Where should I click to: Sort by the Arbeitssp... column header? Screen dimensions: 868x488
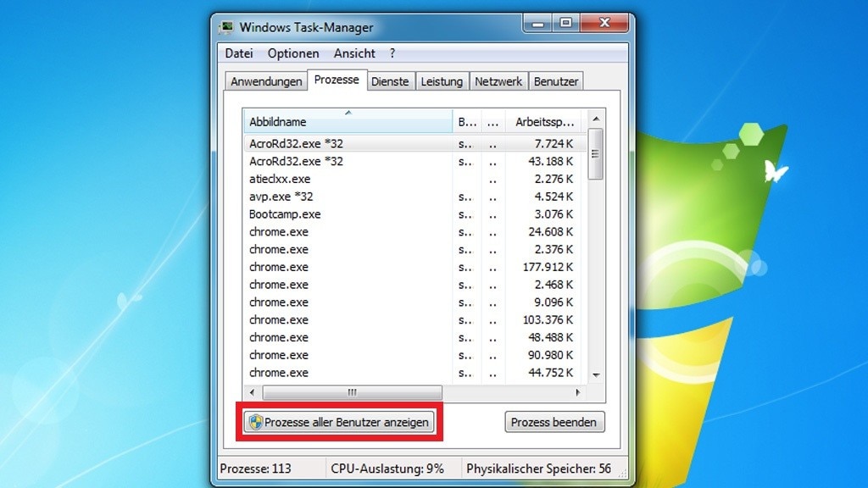click(544, 122)
